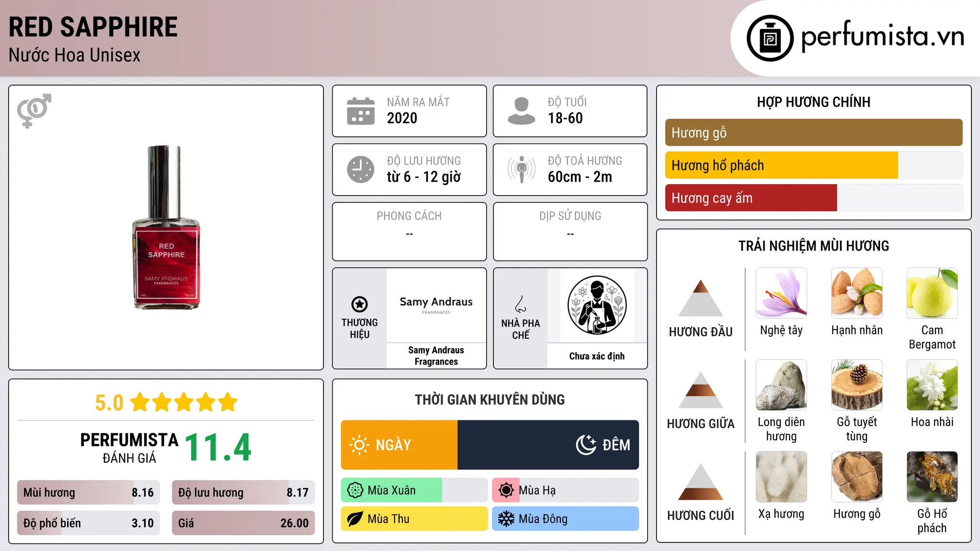Select the Hạnh nhân almond note image

[857, 293]
